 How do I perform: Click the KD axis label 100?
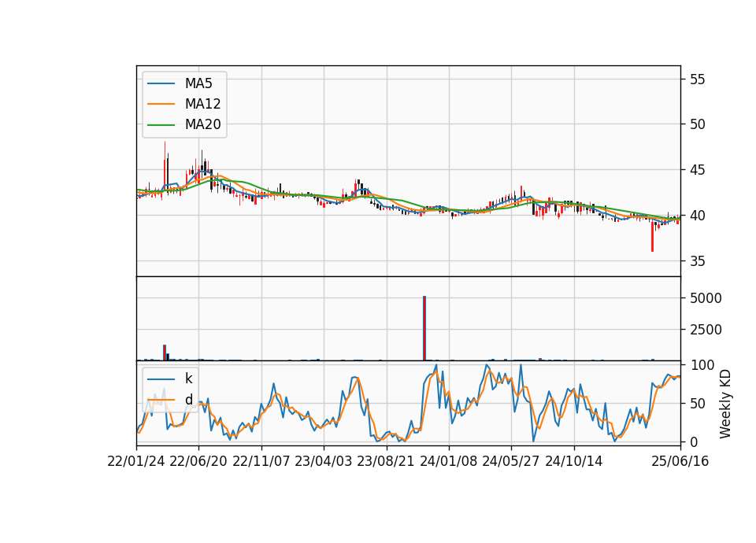click(x=702, y=365)
